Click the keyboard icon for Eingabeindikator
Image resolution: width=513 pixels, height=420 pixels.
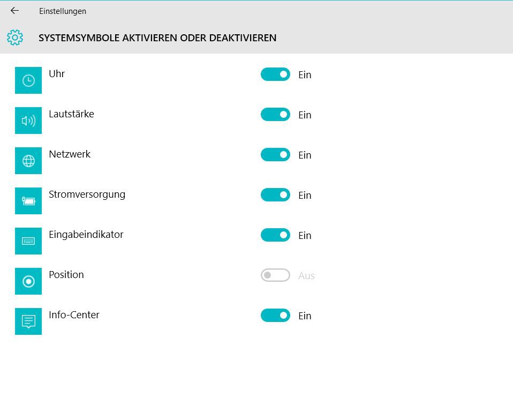coord(28,241)
